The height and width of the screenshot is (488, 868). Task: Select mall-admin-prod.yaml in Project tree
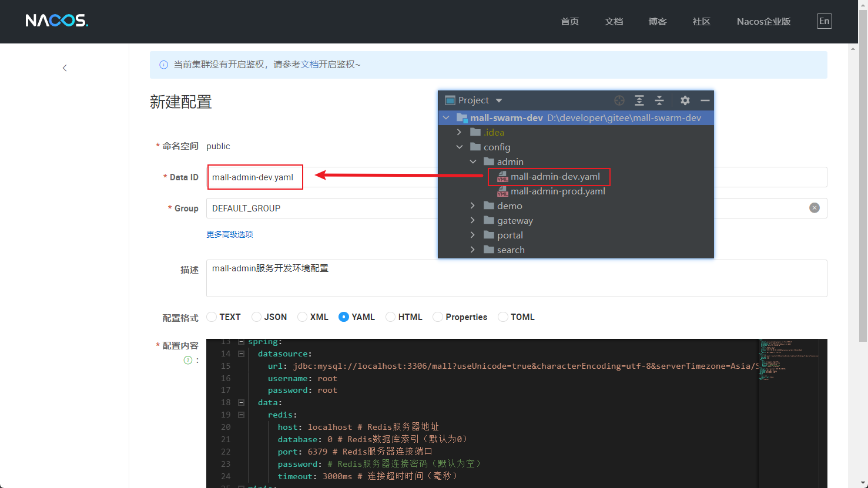[x=558, y=191]
